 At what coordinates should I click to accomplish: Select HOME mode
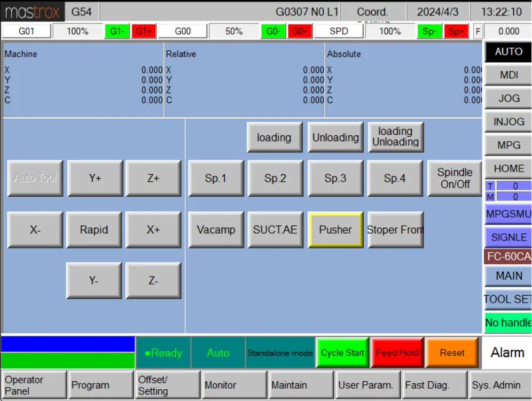[508, 169]
